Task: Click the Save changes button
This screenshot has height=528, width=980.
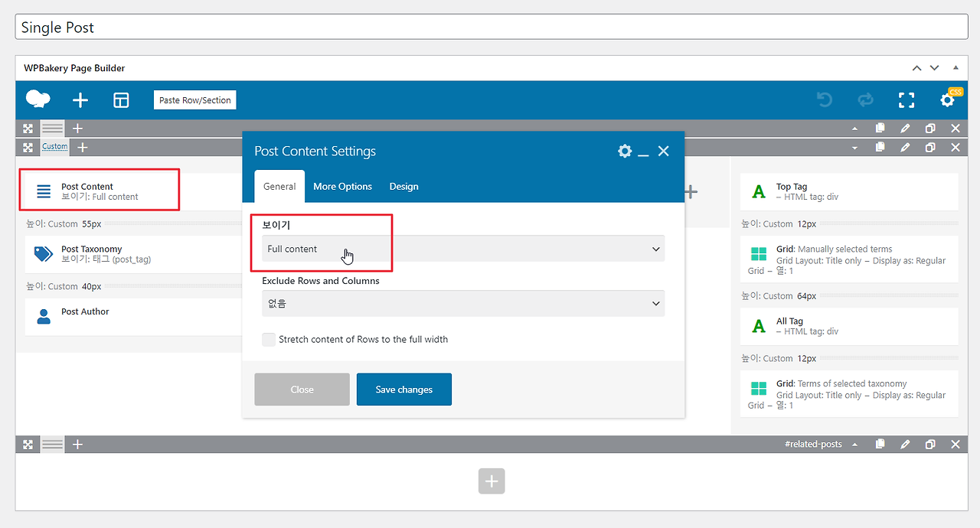Action: point(404,389)
